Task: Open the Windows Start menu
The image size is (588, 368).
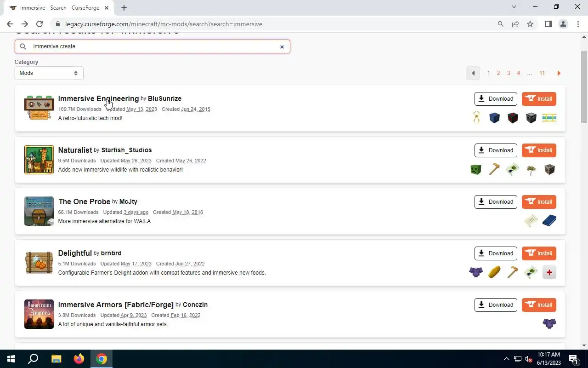Action: (x=11, y=359)
